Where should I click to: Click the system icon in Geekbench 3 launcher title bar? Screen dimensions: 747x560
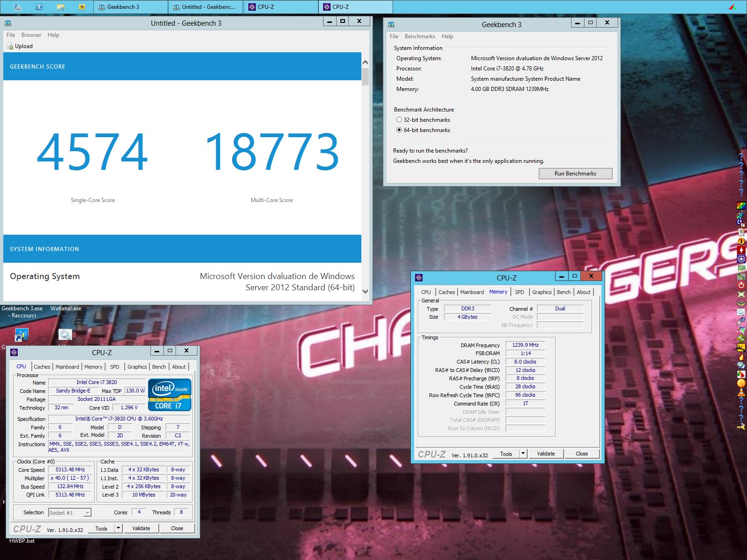(391, 24)
